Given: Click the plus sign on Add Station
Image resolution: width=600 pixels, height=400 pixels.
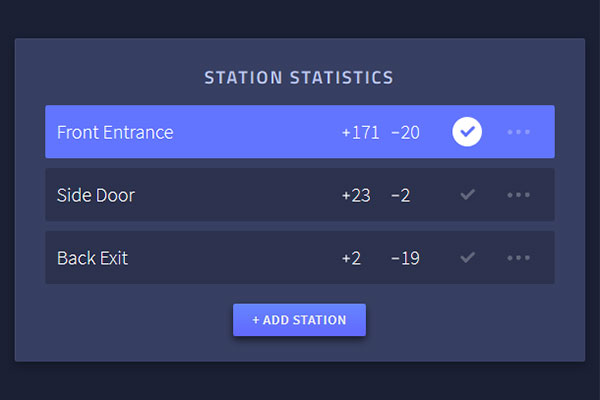Looking at the screenshot, I should tap(256, 320).
